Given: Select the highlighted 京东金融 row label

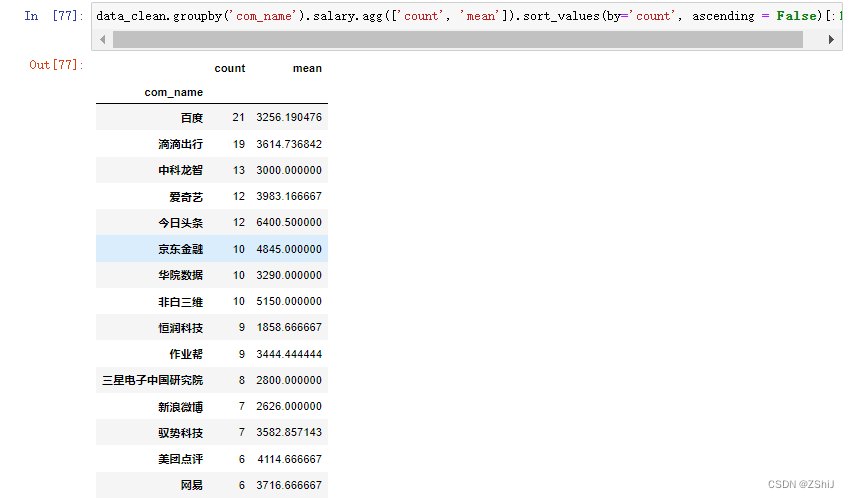Looking at the screenshot, I should (x=180, y=249).
